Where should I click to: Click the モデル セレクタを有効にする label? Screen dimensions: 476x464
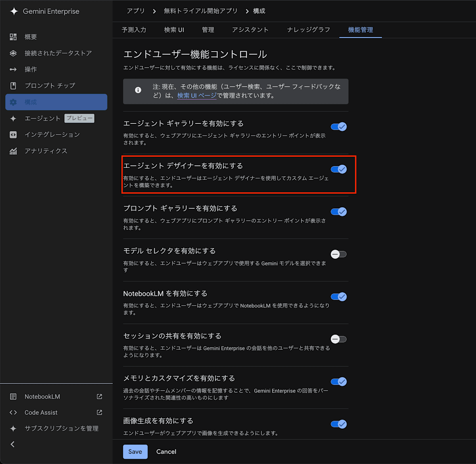pyautogui.click(x=169, y=251)
